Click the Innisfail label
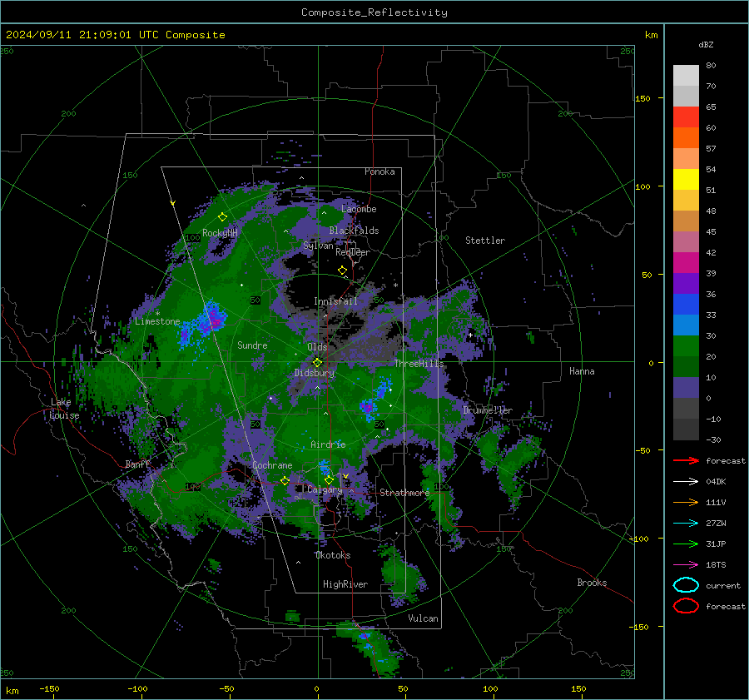749x700 pixels. [336, 301]
